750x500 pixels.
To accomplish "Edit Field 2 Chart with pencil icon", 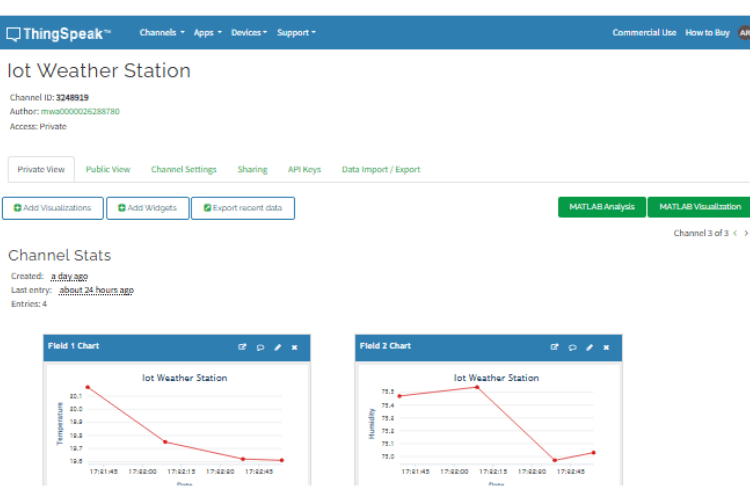I will (x=589, y=347).
